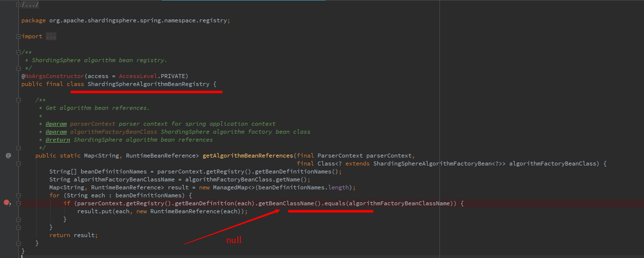Click algorithmFactoryBeanClass.getName() call
The height and width of the screenshot is (258, 644).
pos(247,179)
